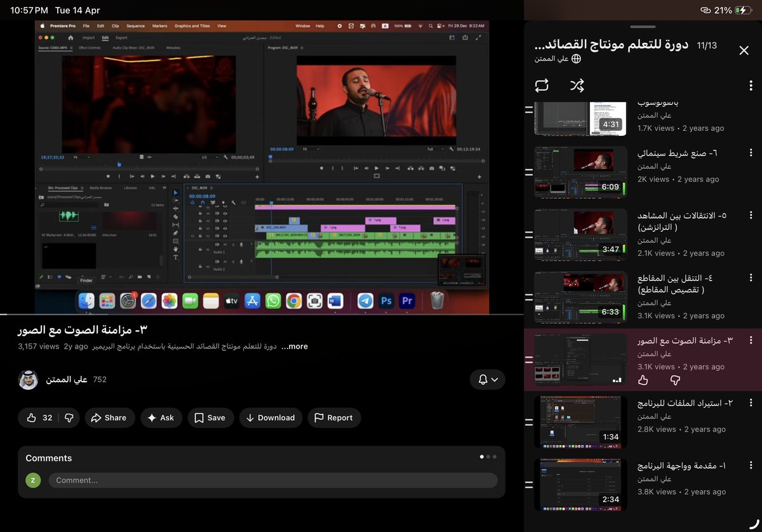
Task: Enable playlist shuffle
Action: tap(577, 85)
